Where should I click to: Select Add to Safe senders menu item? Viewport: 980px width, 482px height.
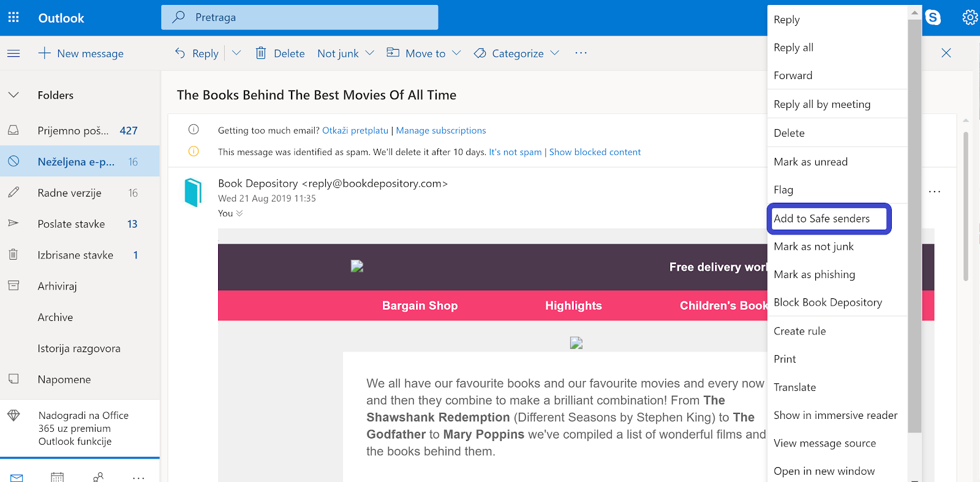(821, 219)
